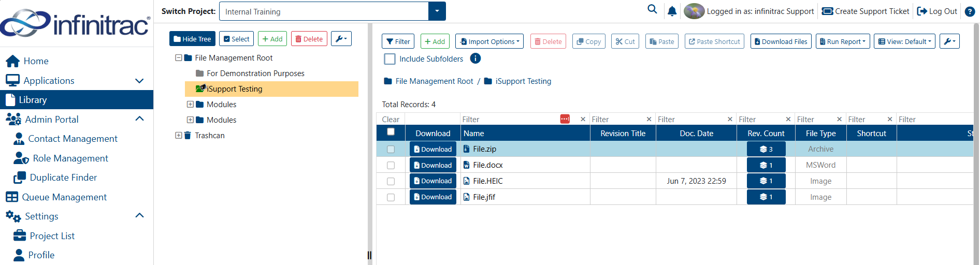Image resolution: width=980 pixels, height=265 pixels.
Task: Open the Switch Project dropdown
Action: 437,11
